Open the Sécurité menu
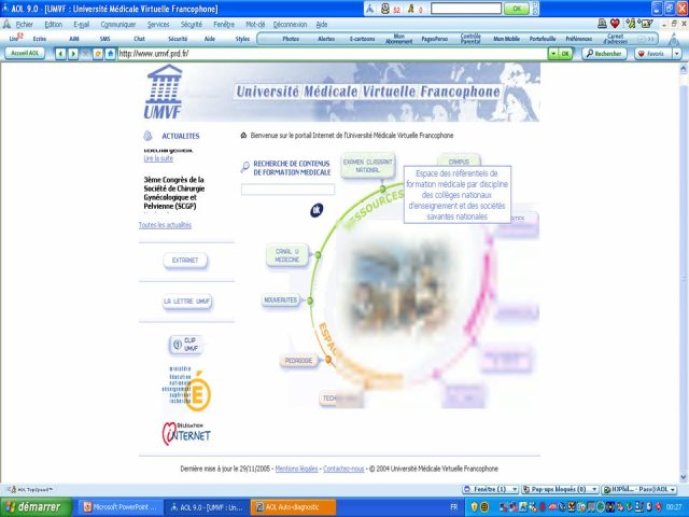 tap(191, 24)
